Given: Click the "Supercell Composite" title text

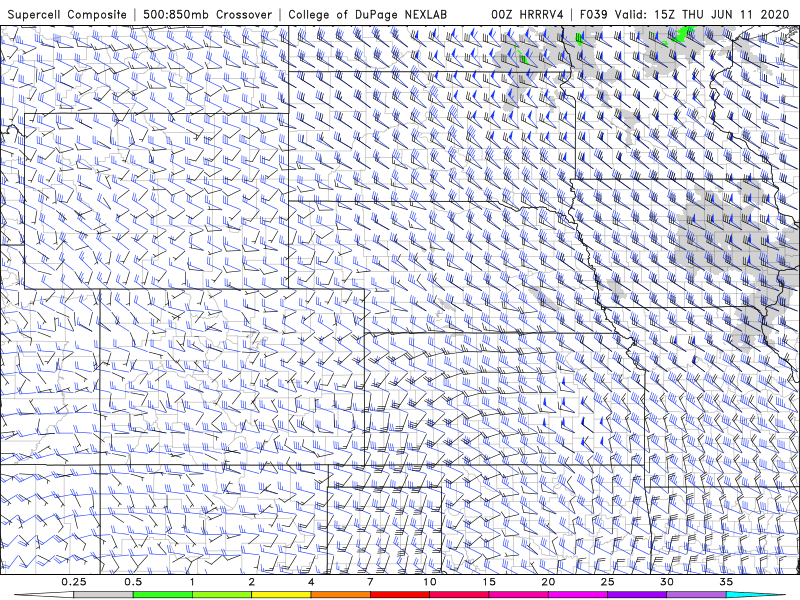Looking at the screenshot, I should point(67,15).
